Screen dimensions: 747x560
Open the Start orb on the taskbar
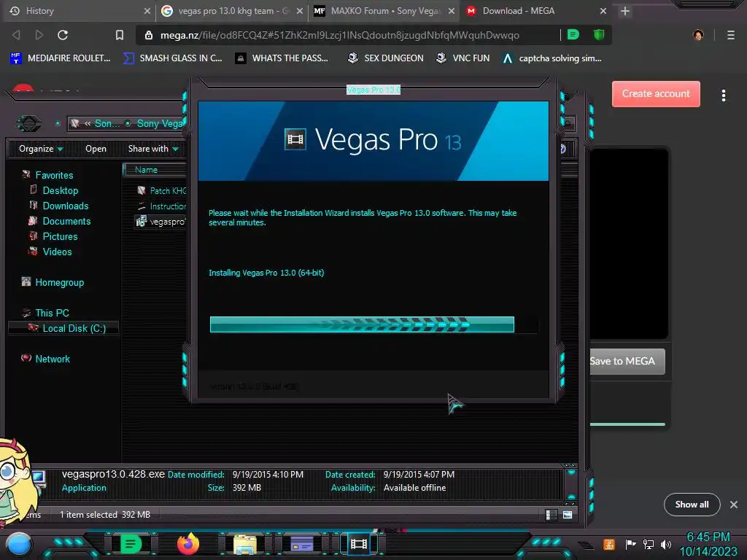click(x=18, y=544)
